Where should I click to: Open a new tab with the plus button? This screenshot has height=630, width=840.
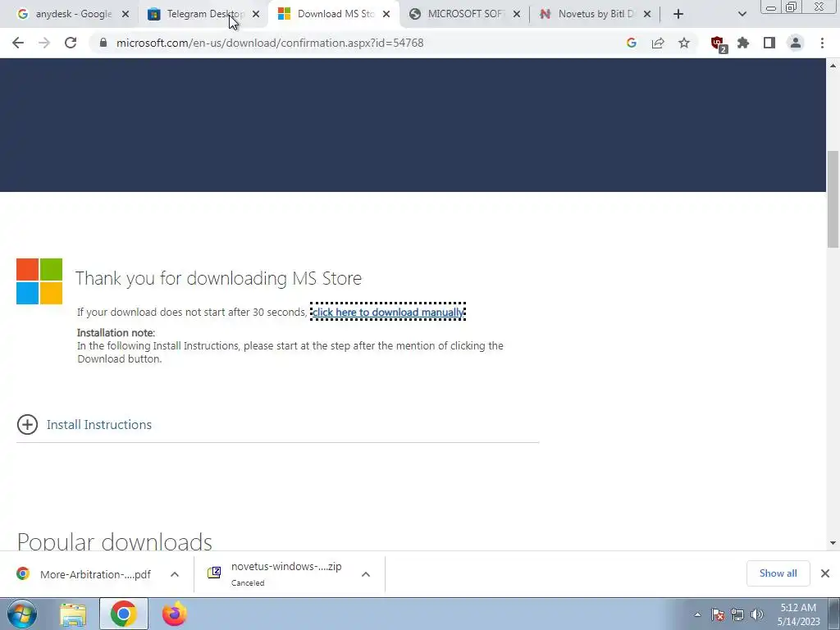(678, 15)
